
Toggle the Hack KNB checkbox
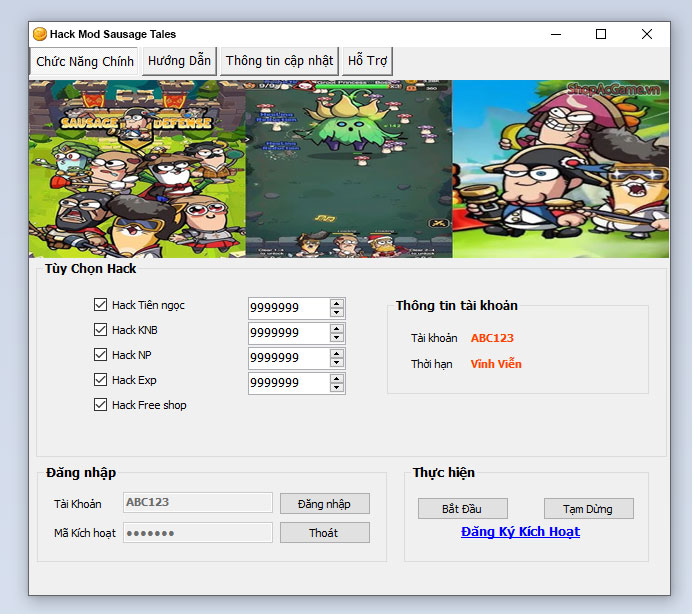point(100,330)
